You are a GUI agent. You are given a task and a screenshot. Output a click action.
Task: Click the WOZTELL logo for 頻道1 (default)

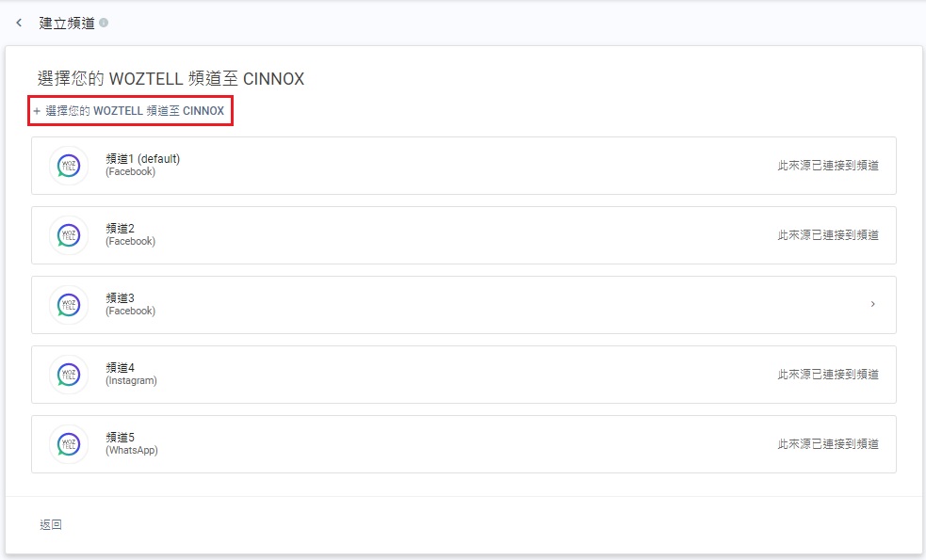tap(69, 166)
